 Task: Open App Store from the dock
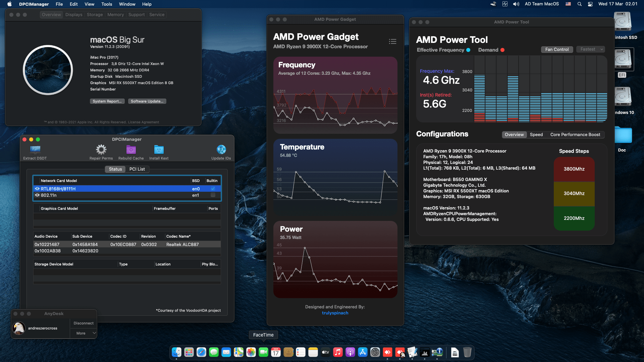(363, 352)
